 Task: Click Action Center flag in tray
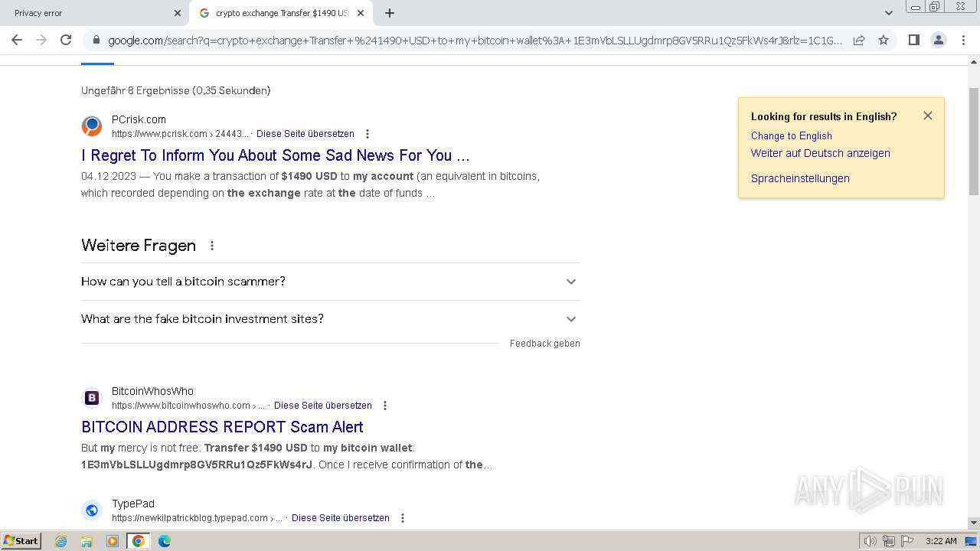click(907, 541)
